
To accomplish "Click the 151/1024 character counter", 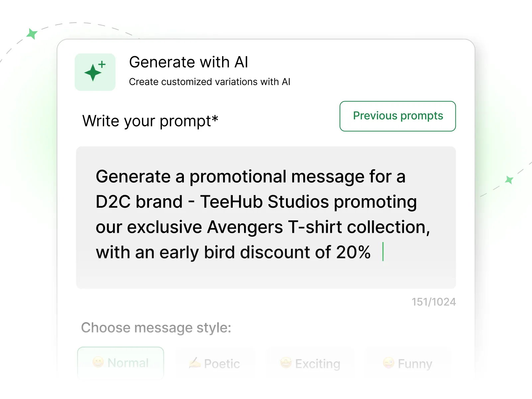I will tap(433, 302).
